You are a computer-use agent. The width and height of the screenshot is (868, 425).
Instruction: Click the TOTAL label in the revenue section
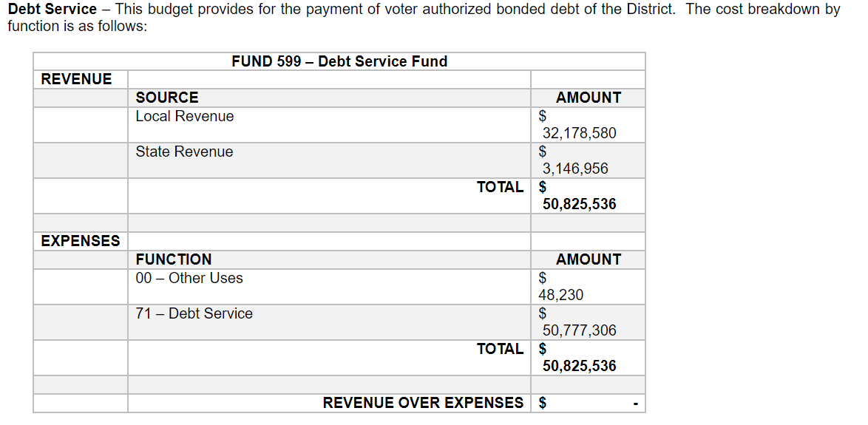500,187
